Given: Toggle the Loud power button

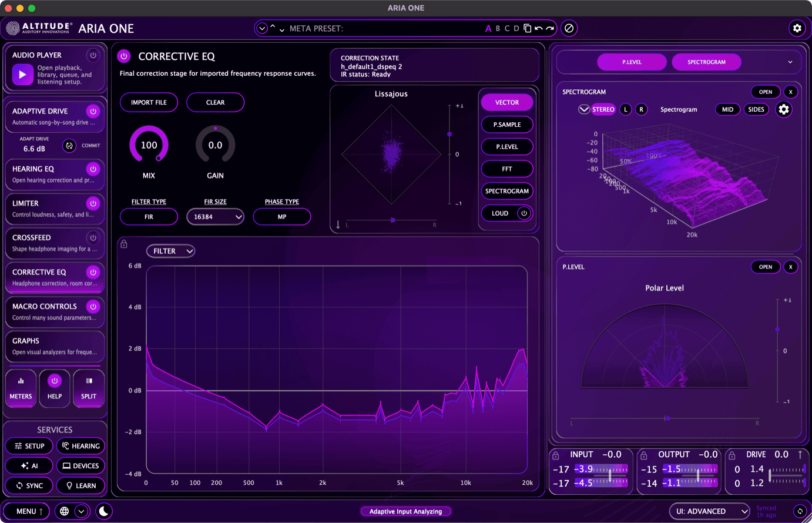Looking at the screenshot, I should (x=524, y=213).
